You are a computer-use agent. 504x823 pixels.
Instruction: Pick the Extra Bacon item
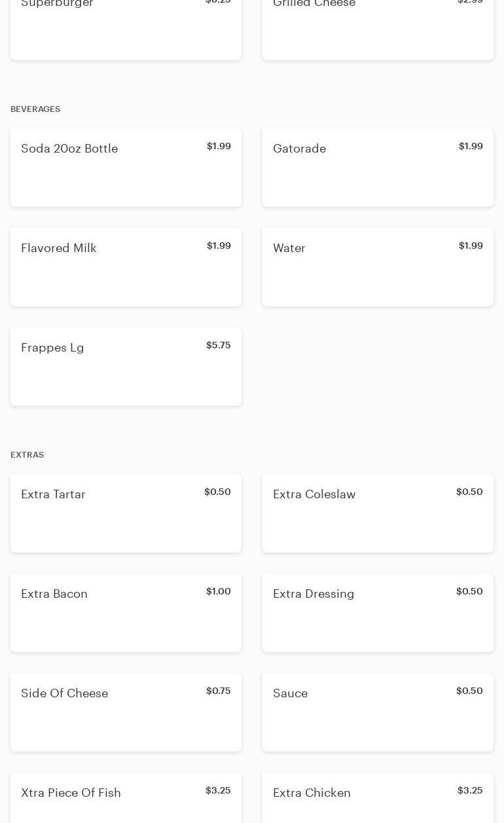[x=126, y=613]
